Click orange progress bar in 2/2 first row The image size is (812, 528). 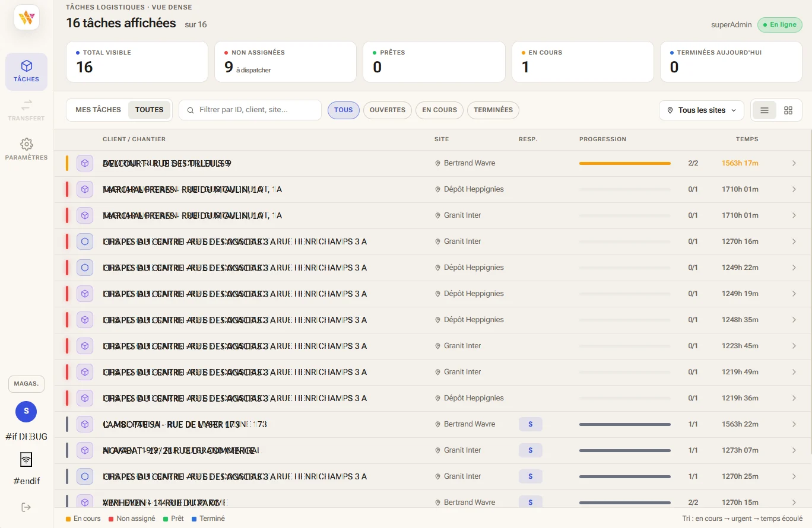pos(625,163)
